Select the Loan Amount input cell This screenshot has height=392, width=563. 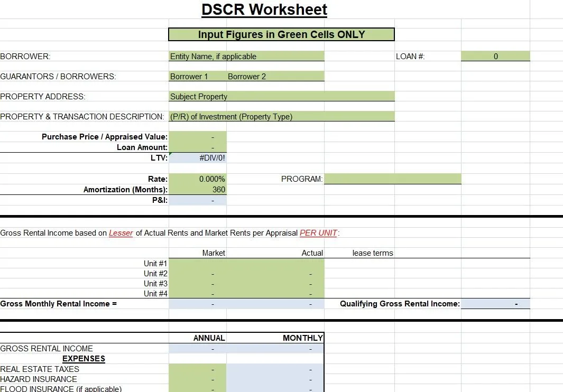click(x=198, y=147)
